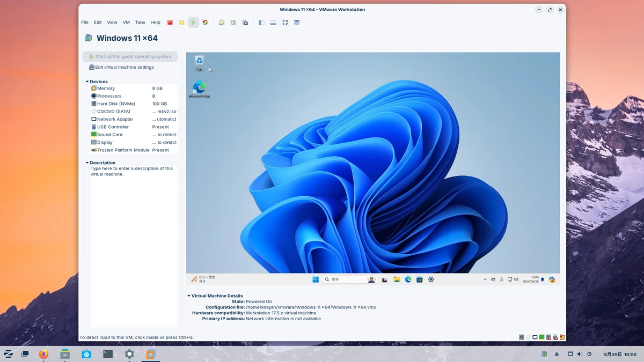
Task: Click the Copilot icon in guest system tray
Action: coord(552,279)
